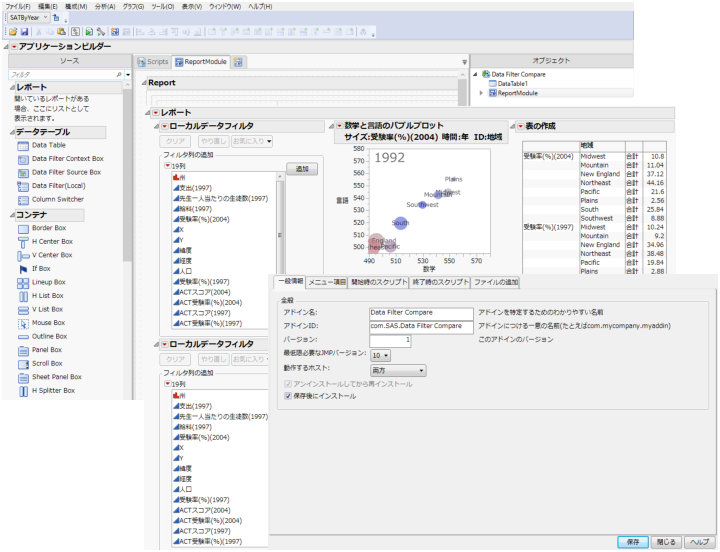The width and height of the screenshot is (720, 552).
Task: Click クリア button in upper local data filter
Action: pos(175,141)
